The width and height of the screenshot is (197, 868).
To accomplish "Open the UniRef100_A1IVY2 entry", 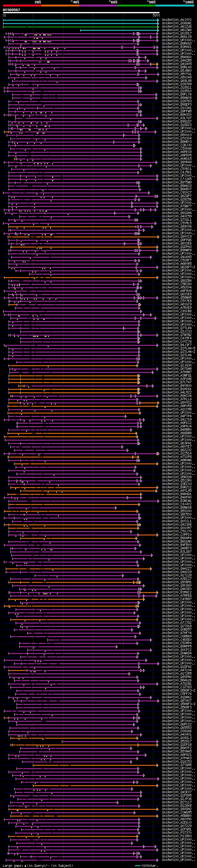I will coord(177,20).
